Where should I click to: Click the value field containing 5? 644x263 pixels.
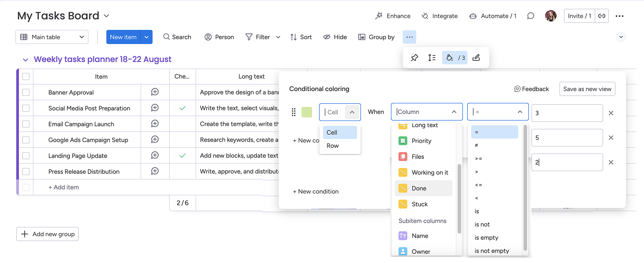[567, 138]
